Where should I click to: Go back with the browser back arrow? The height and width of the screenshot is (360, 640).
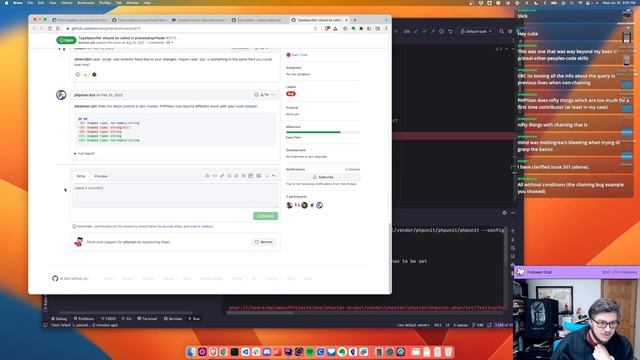pyautogui.click(x=34, y=29)
